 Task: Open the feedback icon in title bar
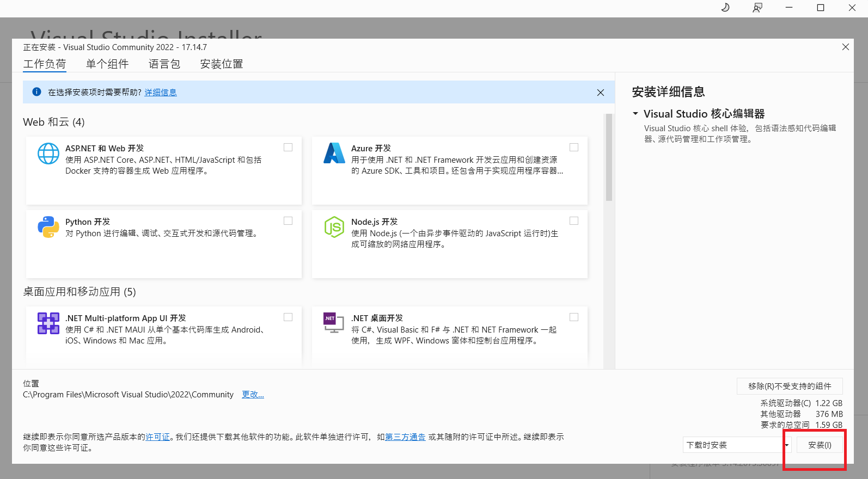[x=757, y=8]
